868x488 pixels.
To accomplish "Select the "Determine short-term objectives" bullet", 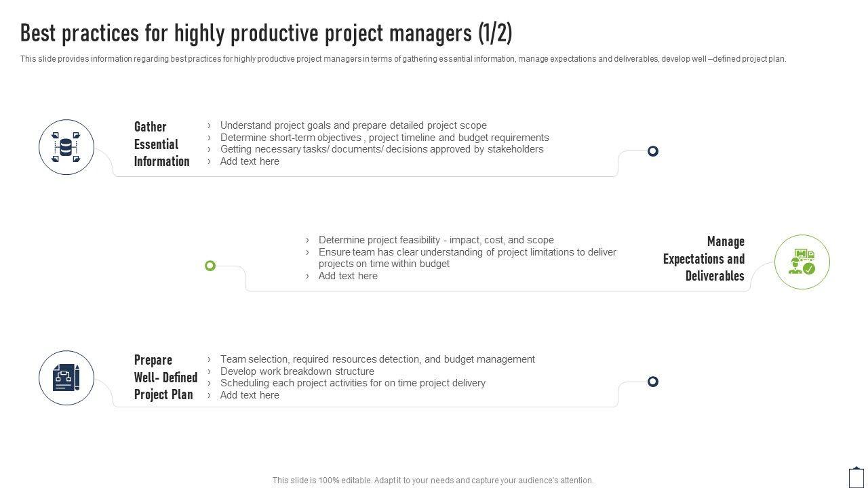I will point(384,138).
